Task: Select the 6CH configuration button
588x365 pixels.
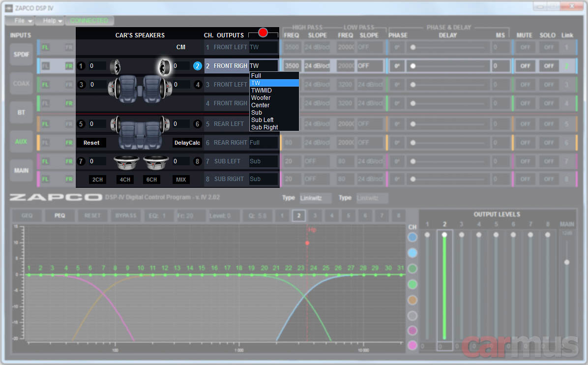Action: coord(151,180)
